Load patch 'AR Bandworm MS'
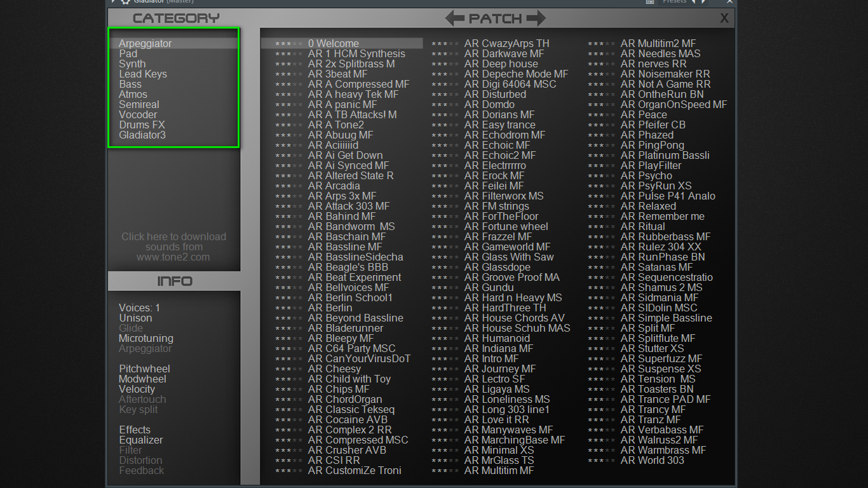Image resolution: width=868 pixels, height=488 pixels. pos(351,227)
